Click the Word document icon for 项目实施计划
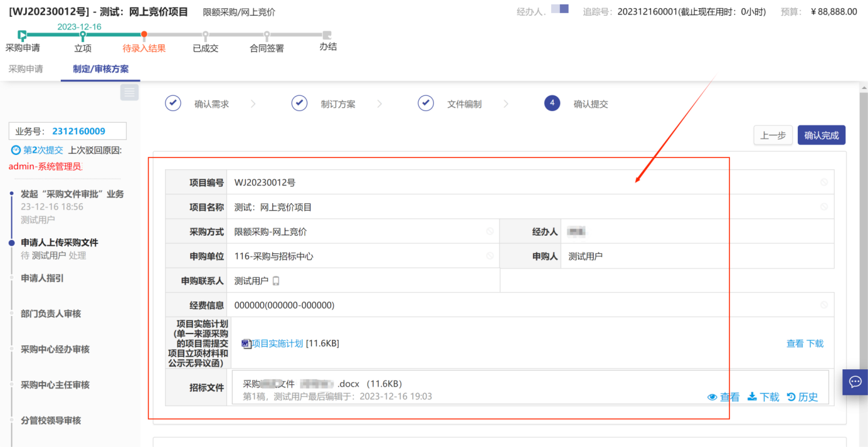Screen dimensions: 868x447 [x=246, y=344]
